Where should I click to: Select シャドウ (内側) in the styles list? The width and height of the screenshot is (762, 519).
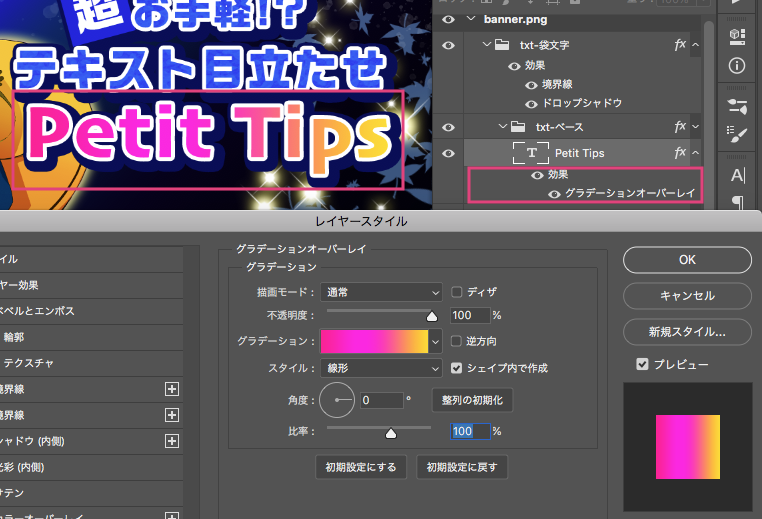click(x=91, y=441)
